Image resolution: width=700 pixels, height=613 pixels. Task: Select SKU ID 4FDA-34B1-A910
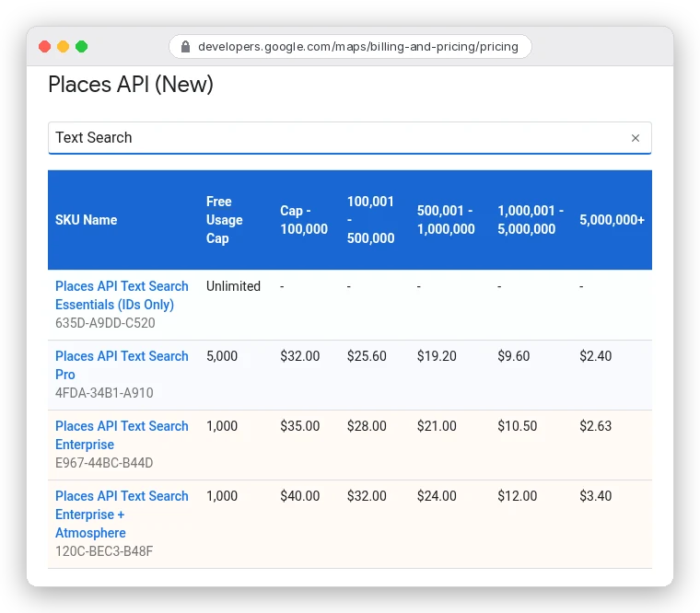pyautogui.click(x=104, y=393)
